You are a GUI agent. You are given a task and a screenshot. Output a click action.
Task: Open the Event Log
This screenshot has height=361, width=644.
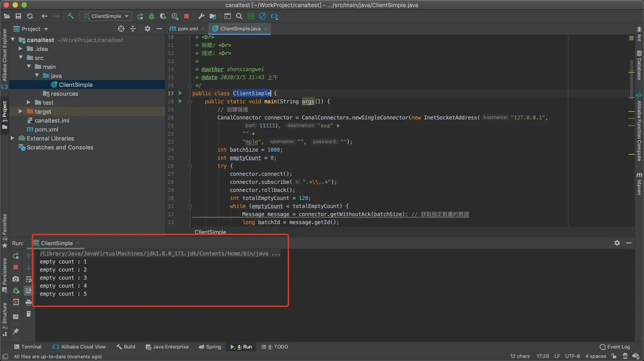(615, 347)
